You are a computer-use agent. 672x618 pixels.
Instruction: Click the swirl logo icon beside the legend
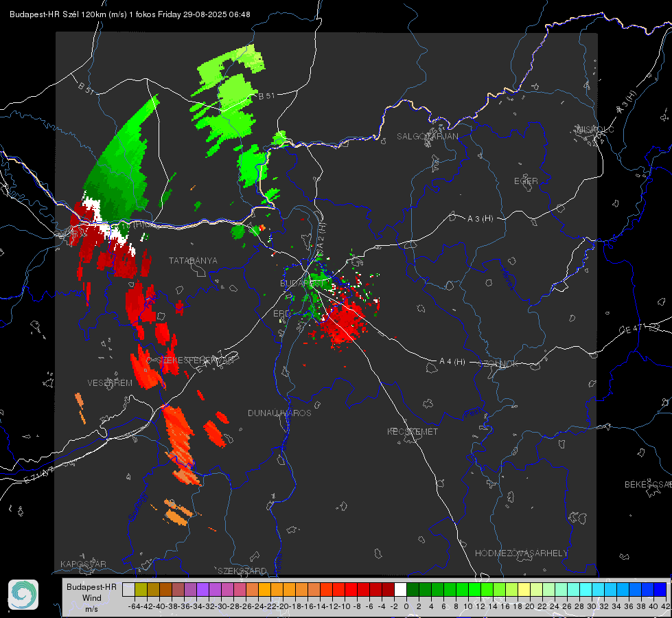click(x=23, y=595)
